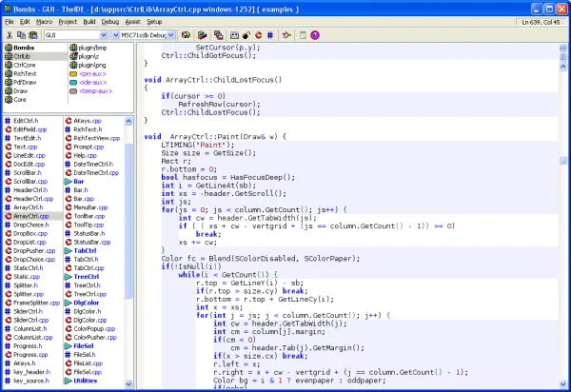
Task: Click the file list scrollbar down arrow
Action: tap(128, 383)
